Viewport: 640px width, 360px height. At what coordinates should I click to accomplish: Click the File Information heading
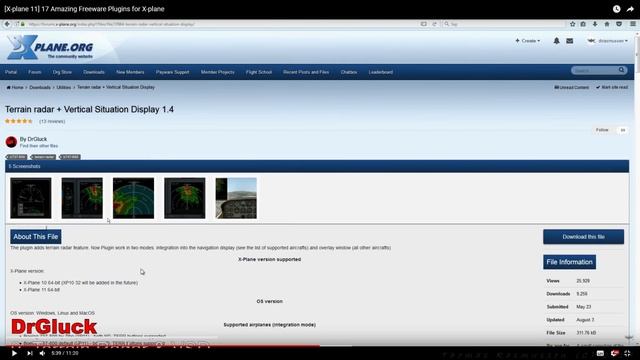click(569, 262)
